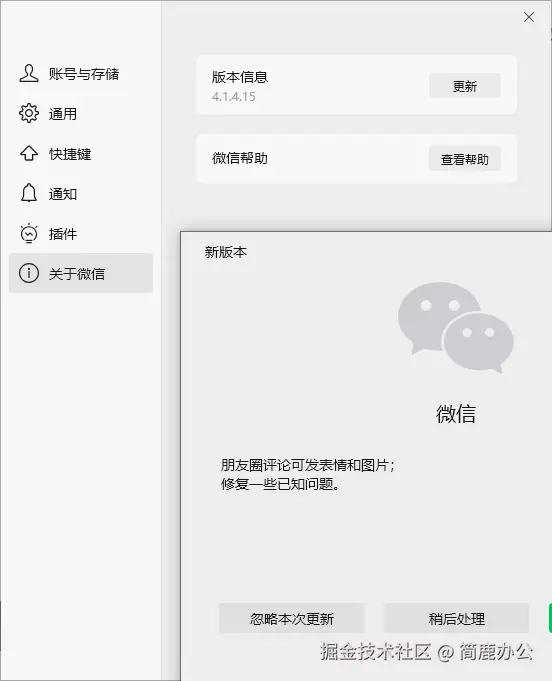Close the settings window with the X
This screenshot has width=552, height=681.
click(x=529, y=17)
